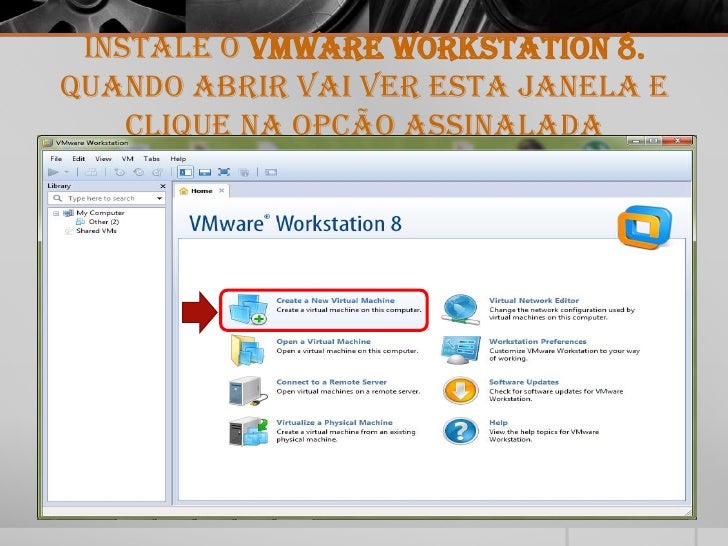This screenshot has width=728, height=546.
Task: Select Shared VMs in Library tree
Action: tap(96, 231)
